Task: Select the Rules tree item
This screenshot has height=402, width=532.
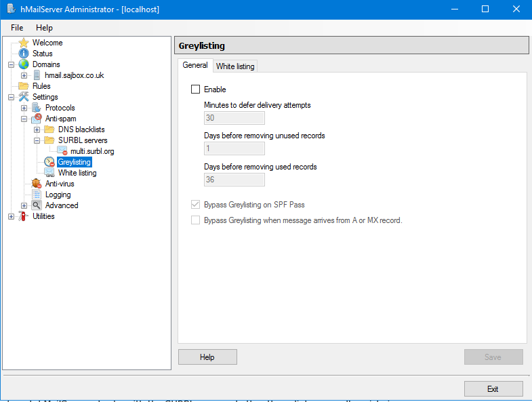Action: pos(41,86)
